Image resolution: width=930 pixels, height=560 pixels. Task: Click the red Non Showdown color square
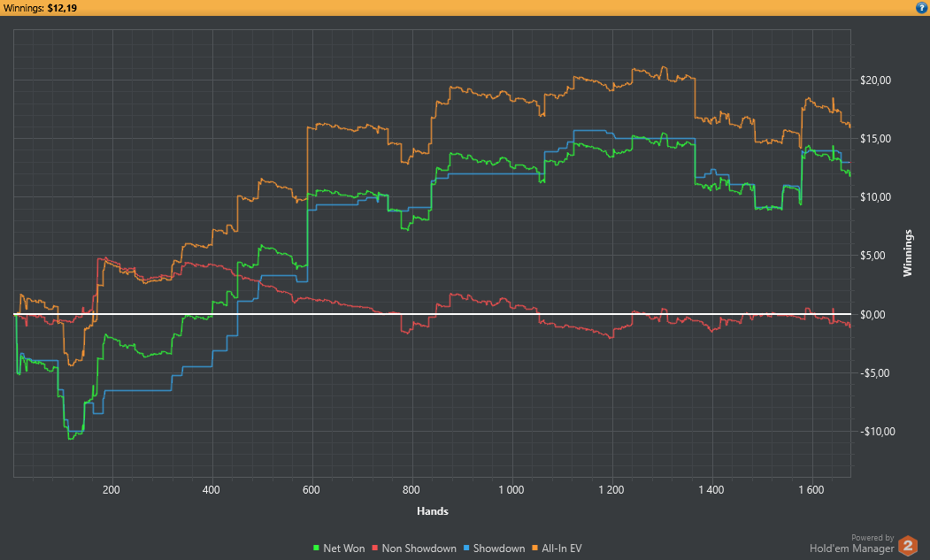[x=375, y=548]
